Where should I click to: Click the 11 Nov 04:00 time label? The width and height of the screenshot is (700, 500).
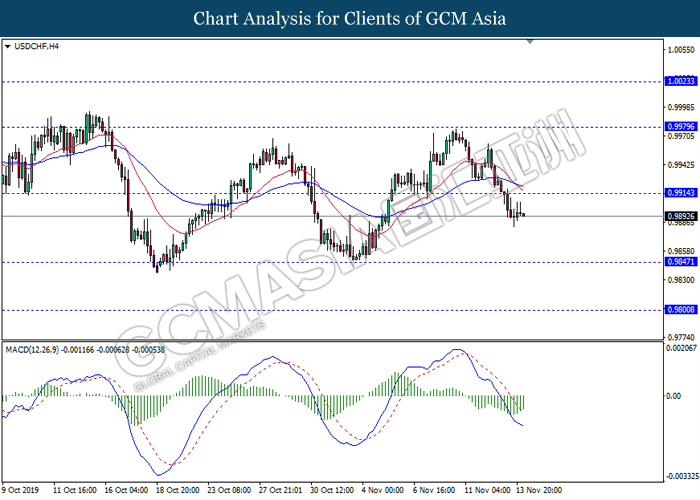point(488,490)
